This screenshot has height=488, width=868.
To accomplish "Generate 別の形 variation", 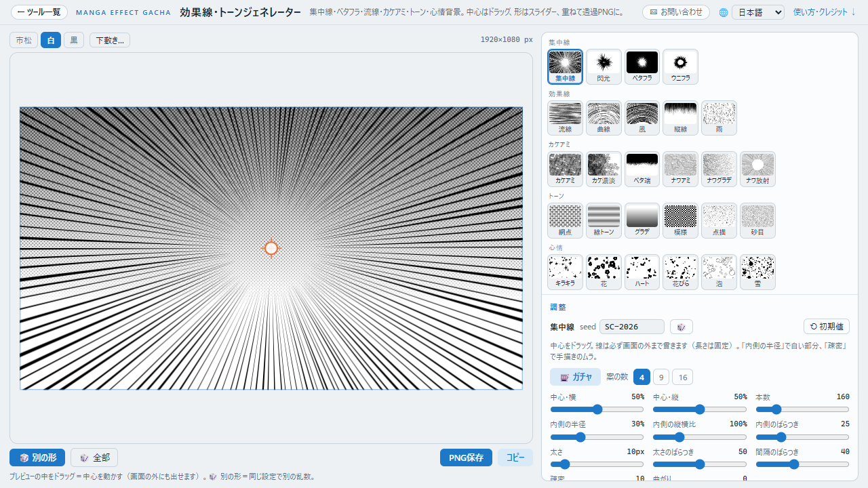I will pos(37,457).
